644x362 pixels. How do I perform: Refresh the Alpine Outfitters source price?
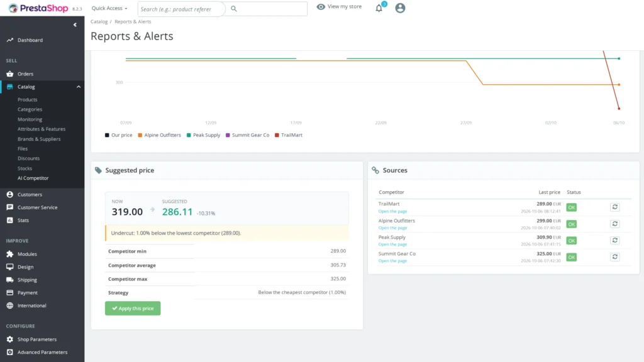pyautogui.click(x=615, y=224)
